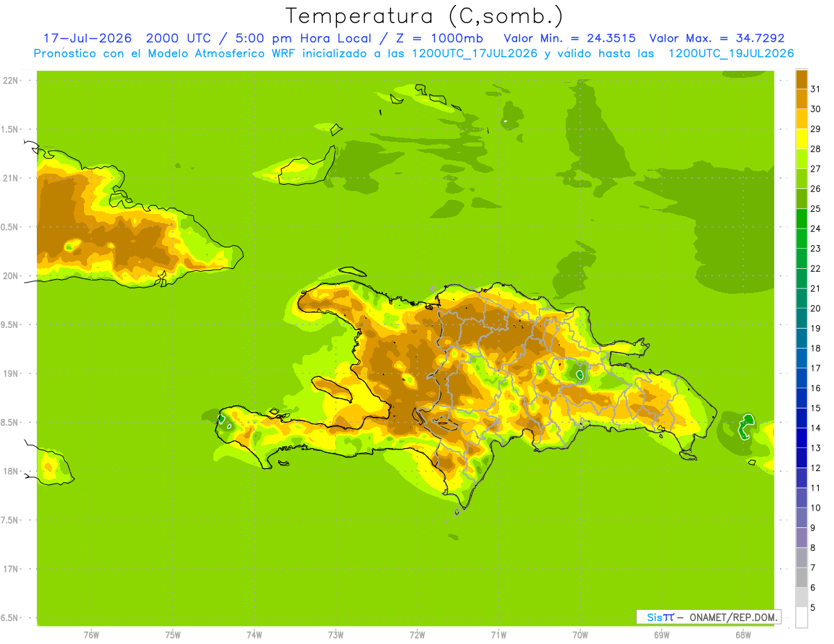Select the lime legend swatch between 26 and 27

click(x=801, y=179)
